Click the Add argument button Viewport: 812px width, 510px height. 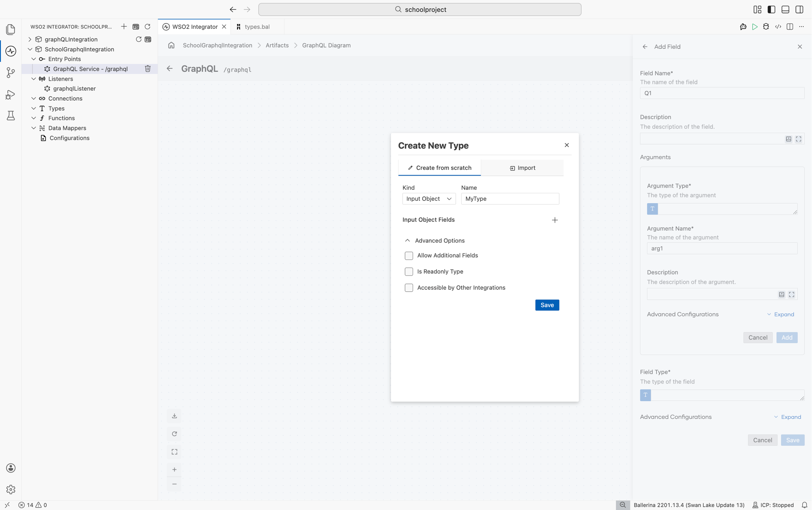pyautogui.click(x=787, y=338)
